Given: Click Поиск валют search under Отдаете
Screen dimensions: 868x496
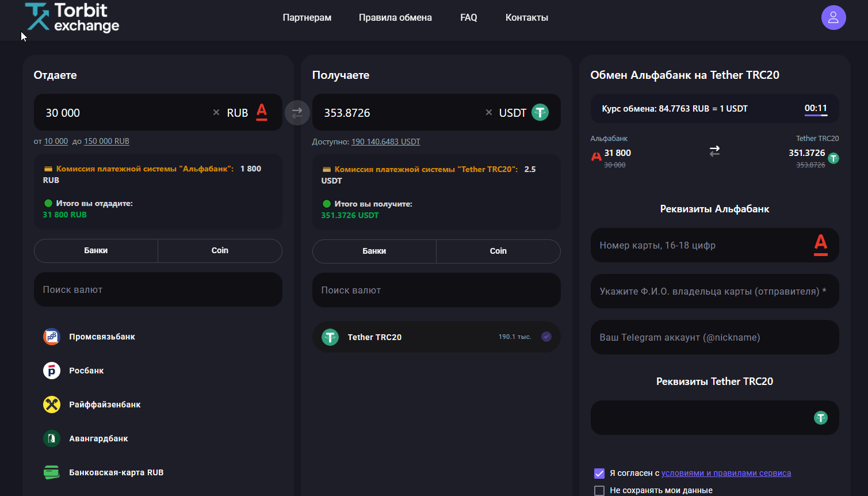Looking at the screenshot, I should point(158,289).
